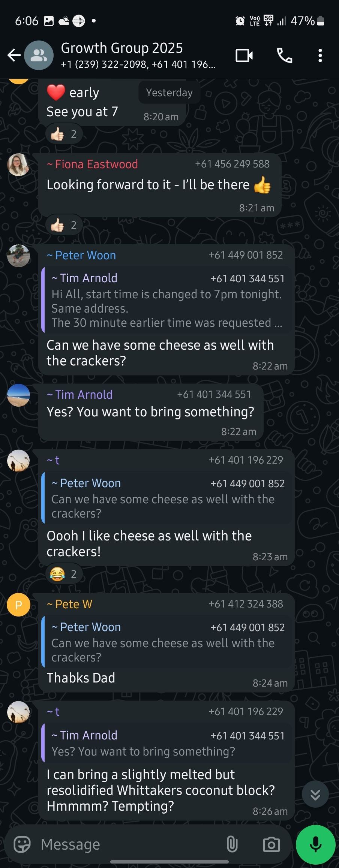Open quoted Tim Arnold start time message
This screenshot has width=339, height=868.
tap(167, 301)
